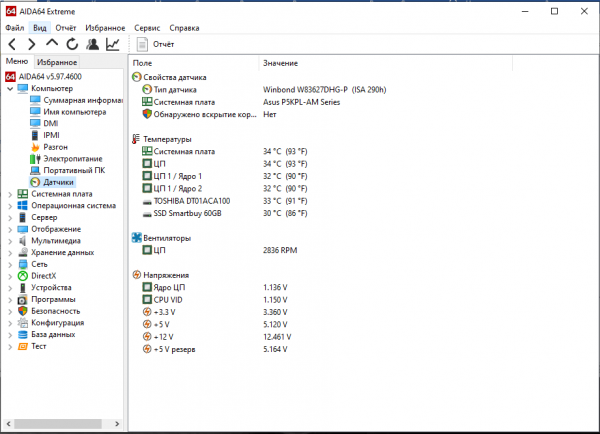Click the Значение column header

click(x=386, y=63)
